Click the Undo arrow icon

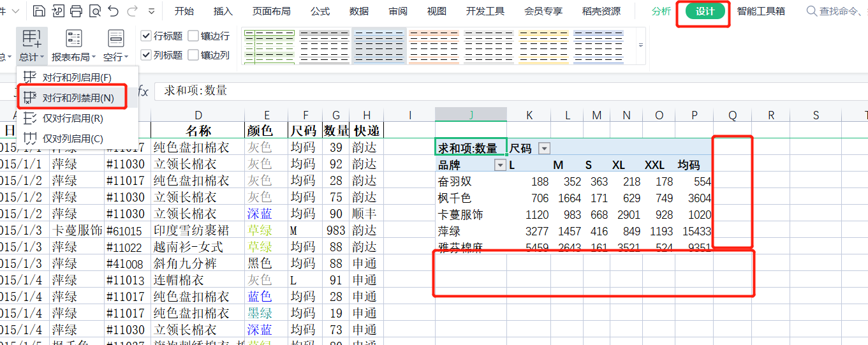tap(114, 11)
